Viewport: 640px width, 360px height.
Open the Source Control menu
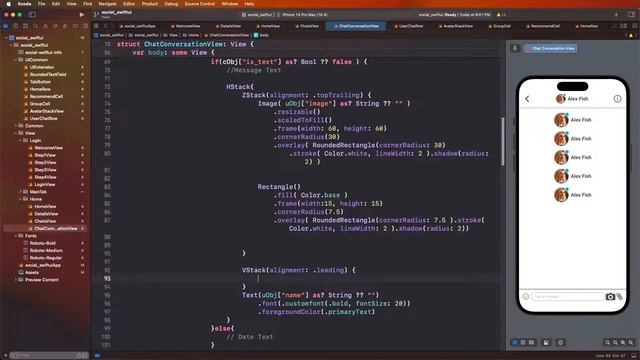(x=200, y=4)
